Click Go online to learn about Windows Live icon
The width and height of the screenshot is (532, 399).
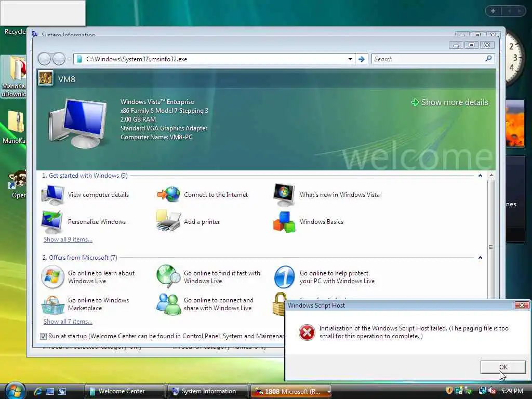[x=52, y=277]
